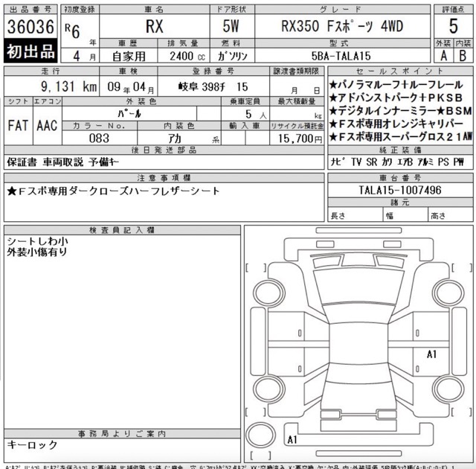Click the windshield in the car diagram
The width and height of the screenshot is (476, 469).
[358, 287]
